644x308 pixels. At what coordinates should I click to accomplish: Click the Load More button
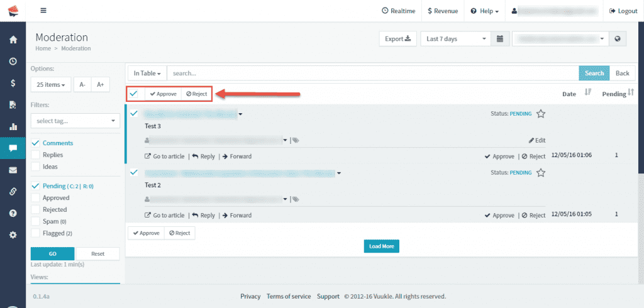click(381, 246)
